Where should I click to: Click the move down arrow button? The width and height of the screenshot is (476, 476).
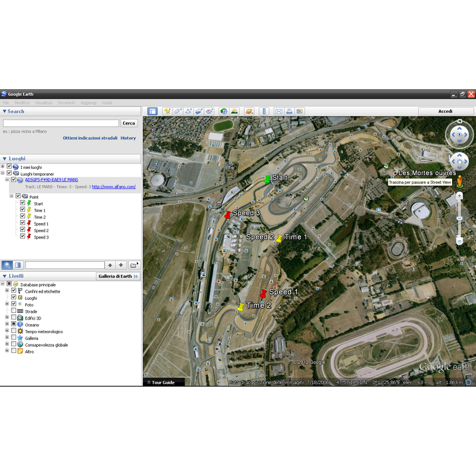click(x=121, y=265)
